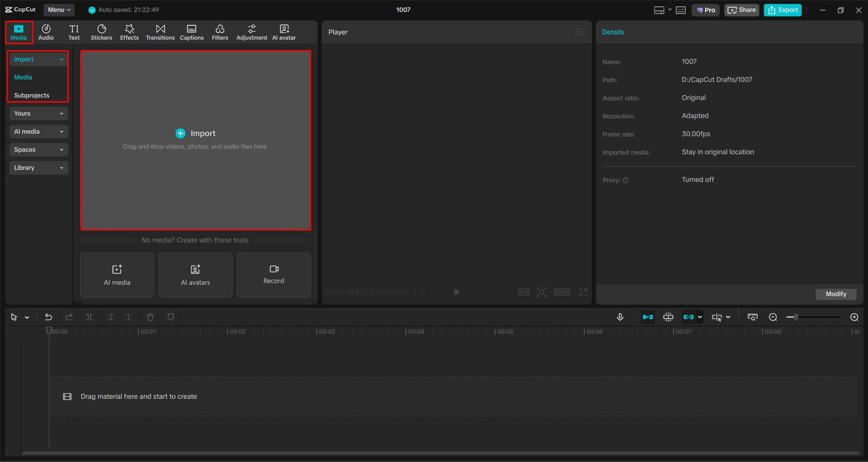Open the Adjustment panel

tap(251, 33)
